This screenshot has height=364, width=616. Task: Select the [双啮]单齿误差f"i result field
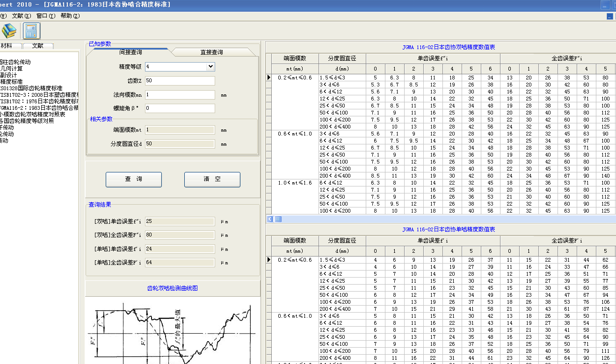180,221
